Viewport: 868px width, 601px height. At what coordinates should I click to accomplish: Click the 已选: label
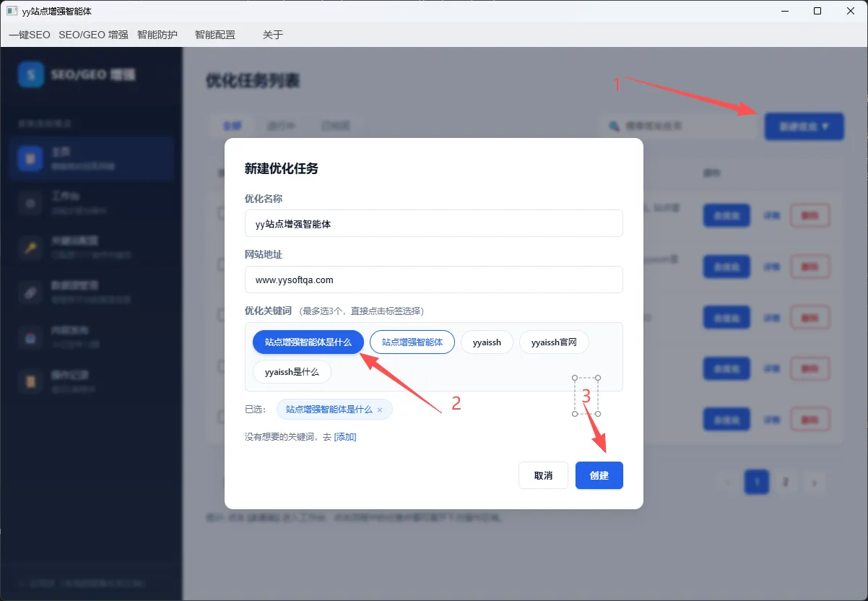pos(256,410)
